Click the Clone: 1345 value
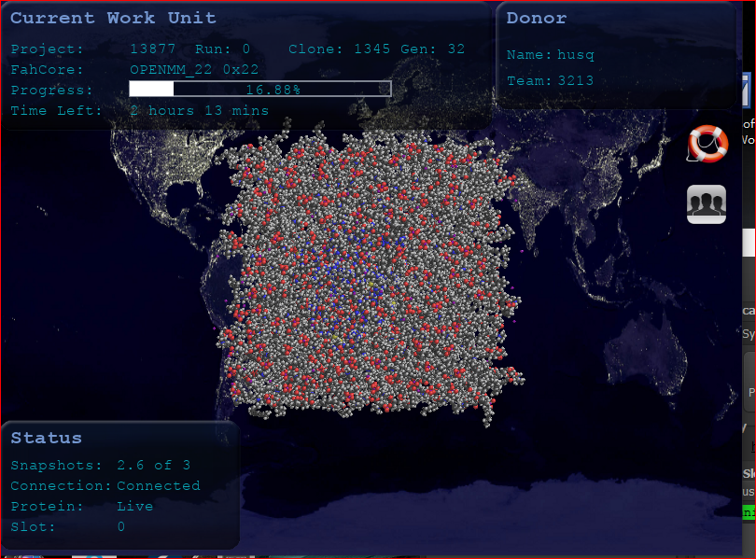This screenshot has width=756, height=559. pyautogui.click(x=339, y=49)
